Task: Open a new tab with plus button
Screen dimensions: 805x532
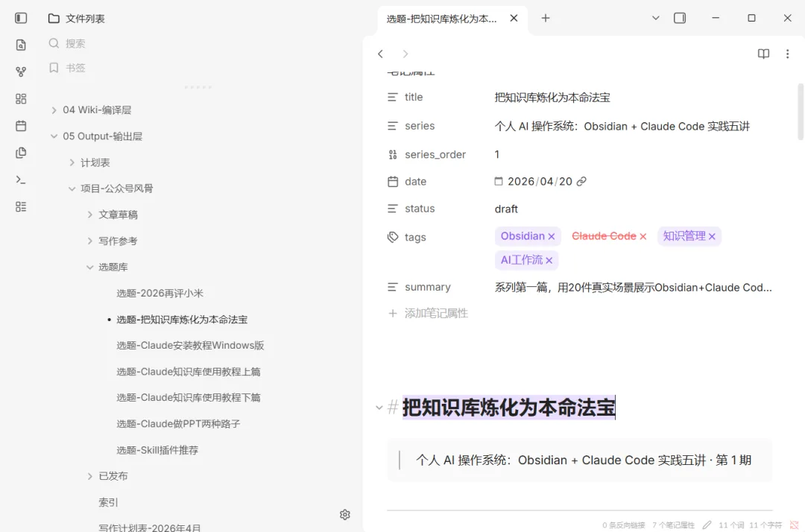Action: point(546,19)
